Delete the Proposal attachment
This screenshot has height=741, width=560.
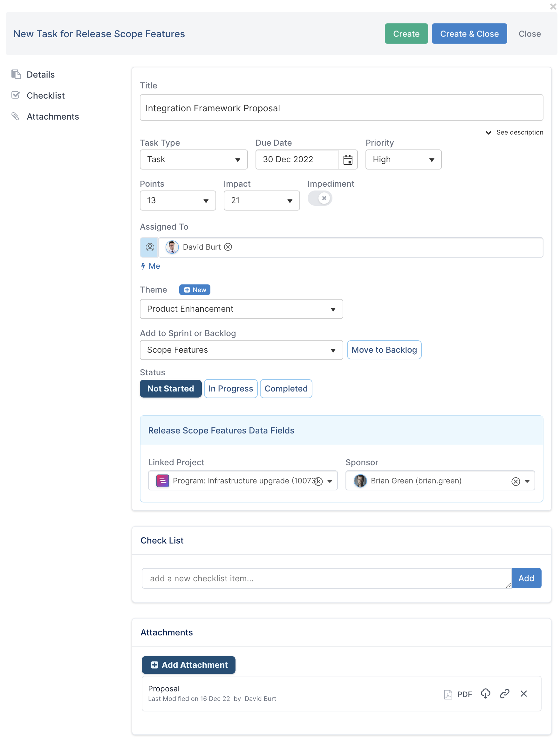(x=523, y=694)
